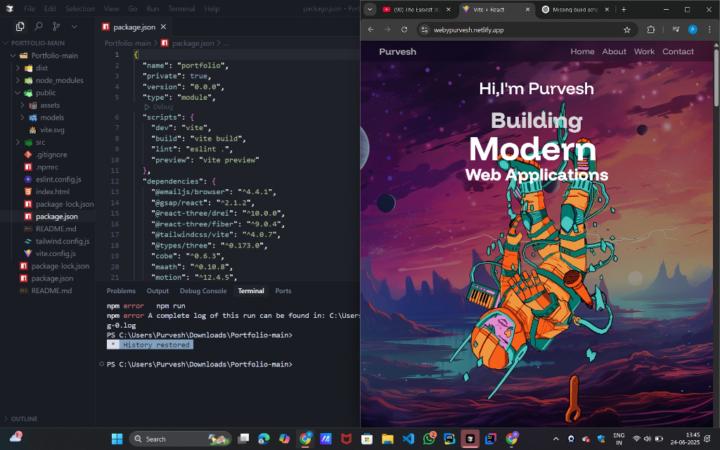Open index.html in the file explorer
This screenshot has width=720, height=450.
pyautogui.click(x=52, y=191)
